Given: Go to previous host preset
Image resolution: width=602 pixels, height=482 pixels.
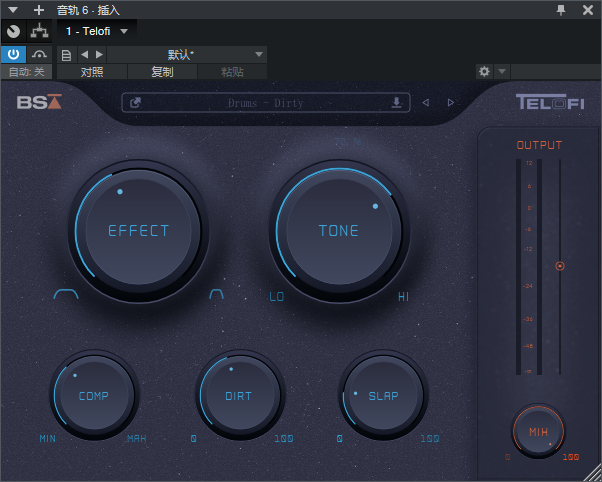Looking at the screenshot, I should tap(84, 55).
